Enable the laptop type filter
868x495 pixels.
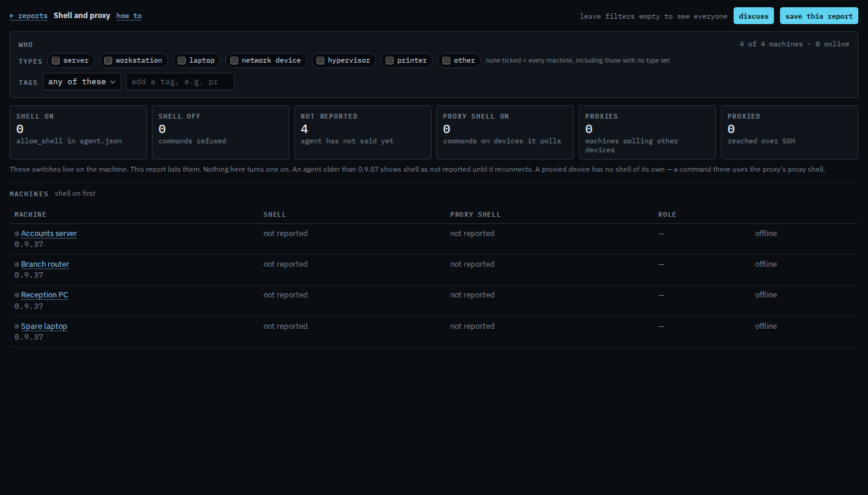tap(182, 60)
